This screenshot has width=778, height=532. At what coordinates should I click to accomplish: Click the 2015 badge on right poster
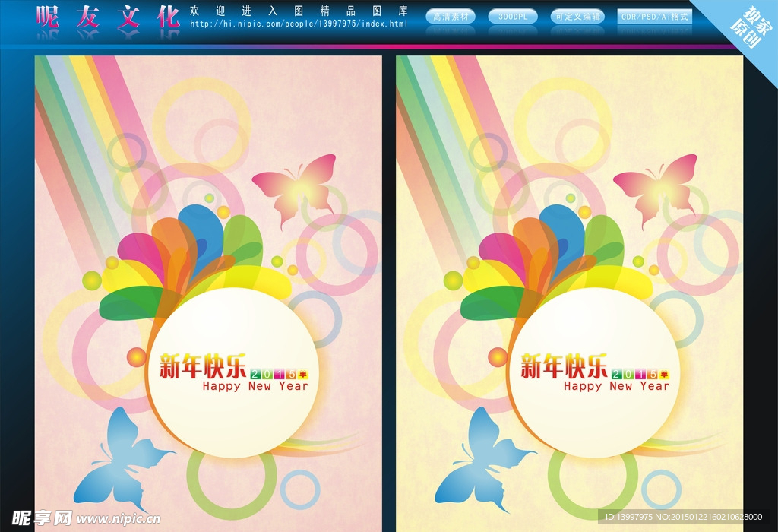tap(640, 374)
